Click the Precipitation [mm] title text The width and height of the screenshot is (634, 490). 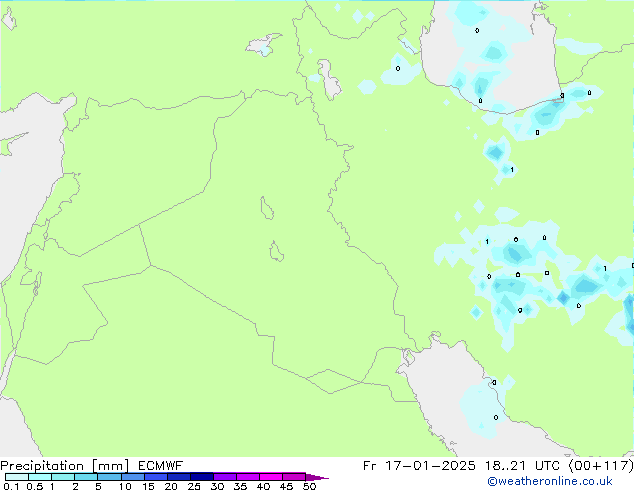click(x=64, y=466)
